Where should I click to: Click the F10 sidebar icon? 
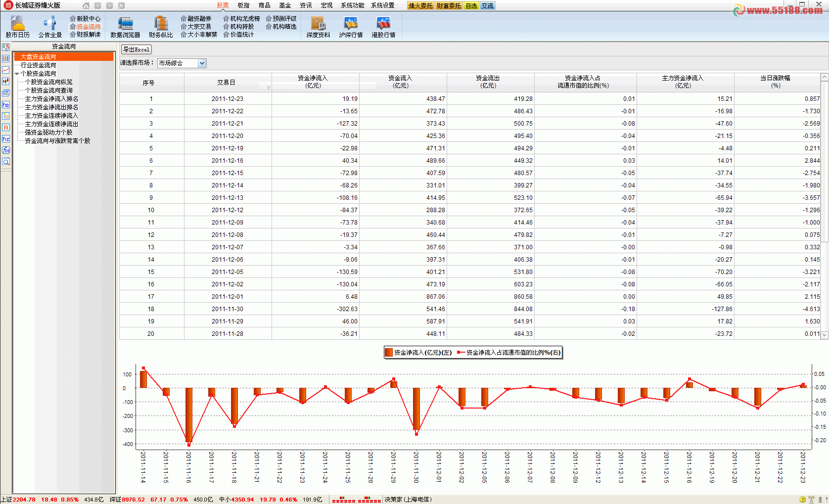(6, 104)
